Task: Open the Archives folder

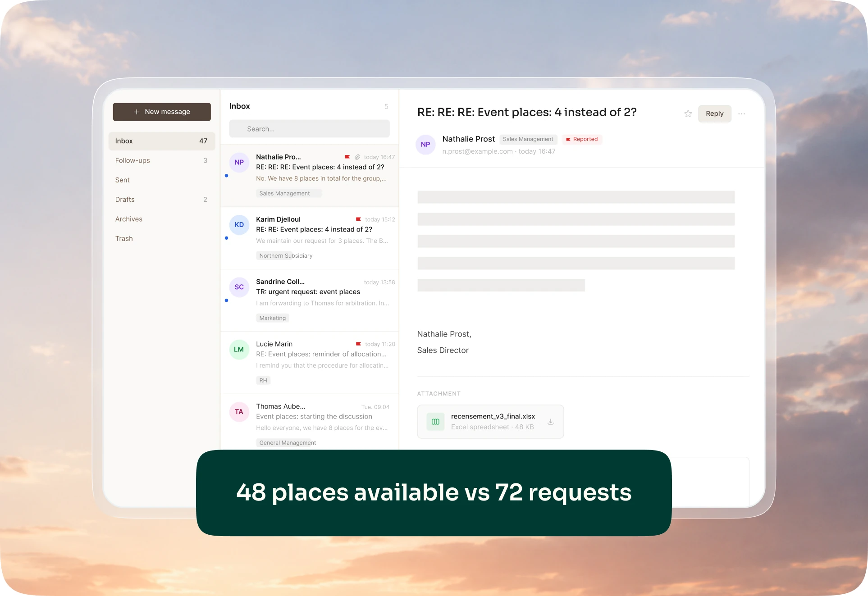Action: pos(162,219)
